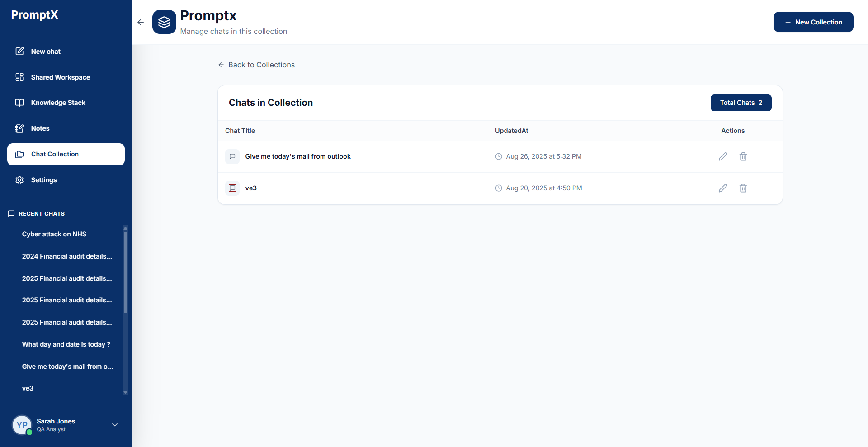Click the recent chats scrollbar
The image size is (868, 447).
coord(125,271)
